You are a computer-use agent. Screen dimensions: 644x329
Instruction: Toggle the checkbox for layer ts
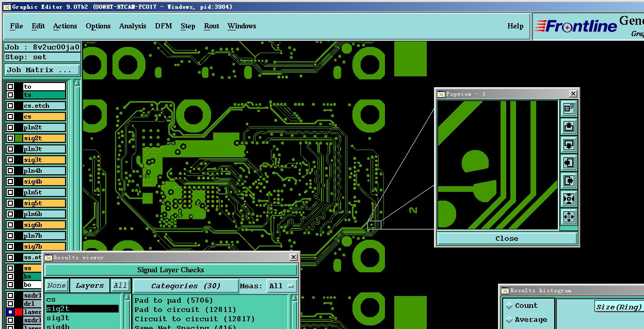(x=10, y=95)
